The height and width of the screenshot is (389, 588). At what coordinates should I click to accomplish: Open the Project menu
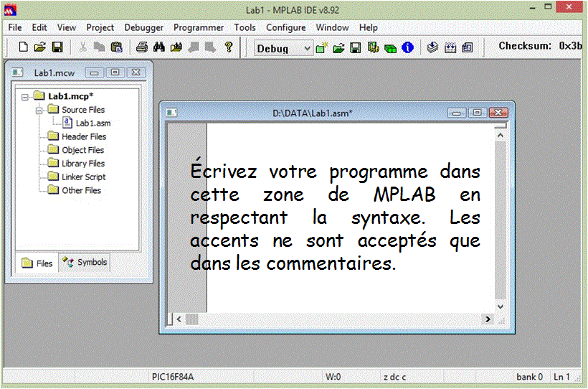pyautogui.click(x=100, y=27)
